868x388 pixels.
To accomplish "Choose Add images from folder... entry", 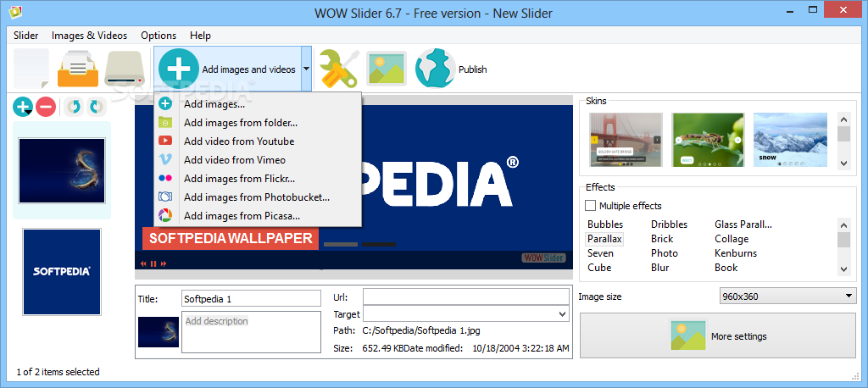I will pyautogui.click(x=258, y=122).
